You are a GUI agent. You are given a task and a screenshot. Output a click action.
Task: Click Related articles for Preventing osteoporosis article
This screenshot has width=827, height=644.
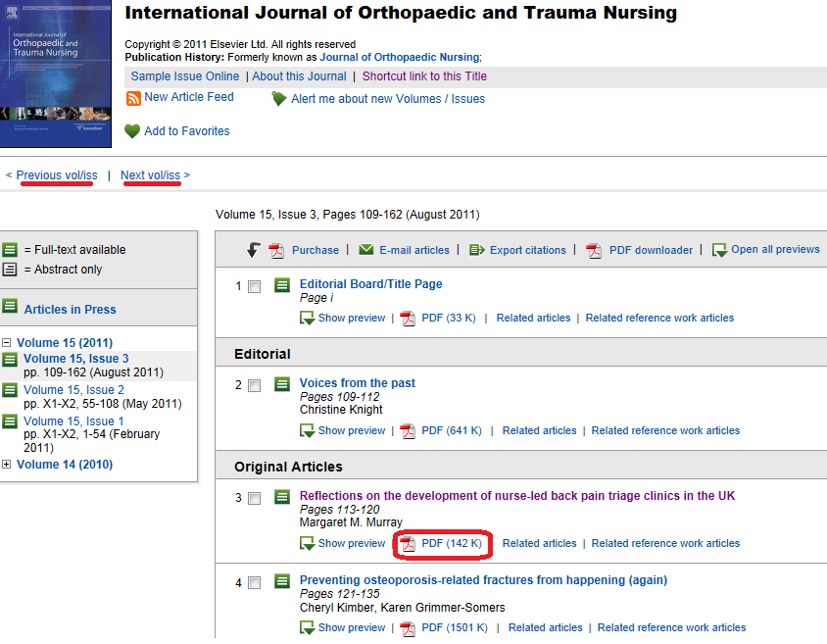pyautogui.click(x=546, y=627)
